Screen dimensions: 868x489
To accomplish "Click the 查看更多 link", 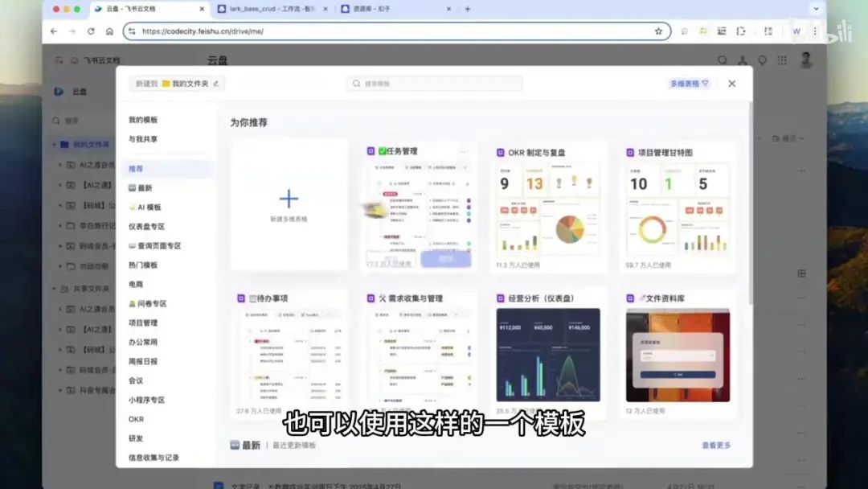I will point(716,446).
